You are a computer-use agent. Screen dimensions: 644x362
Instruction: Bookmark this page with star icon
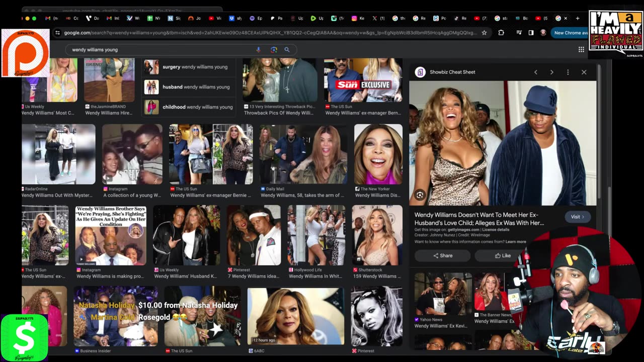pyautogui.click(x=484, y=33)
